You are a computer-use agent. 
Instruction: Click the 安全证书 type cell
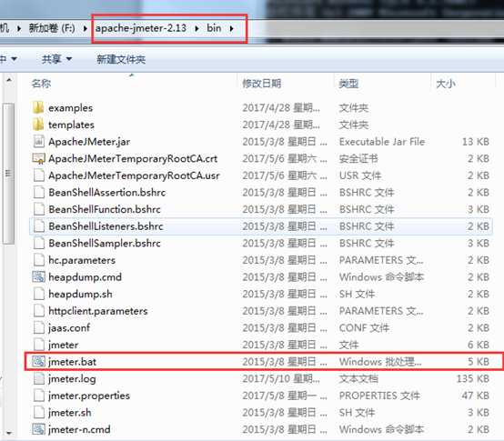click(358, 159)
